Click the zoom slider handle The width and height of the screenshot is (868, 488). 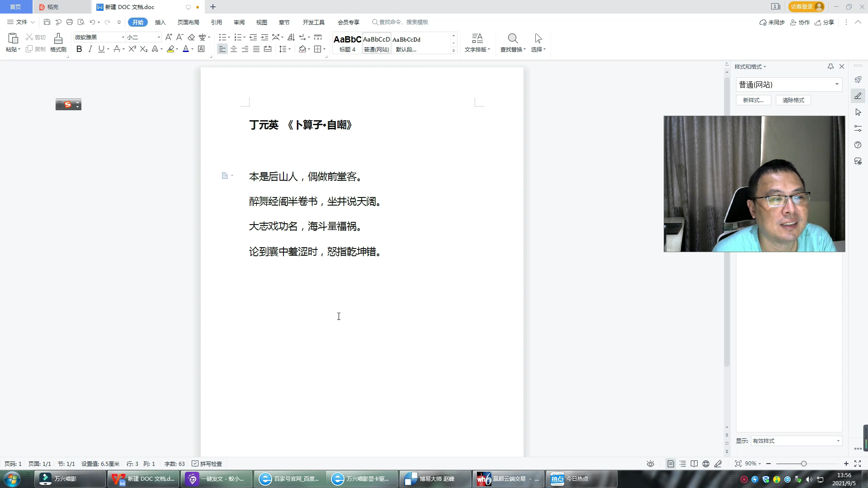tap(803, 464)
